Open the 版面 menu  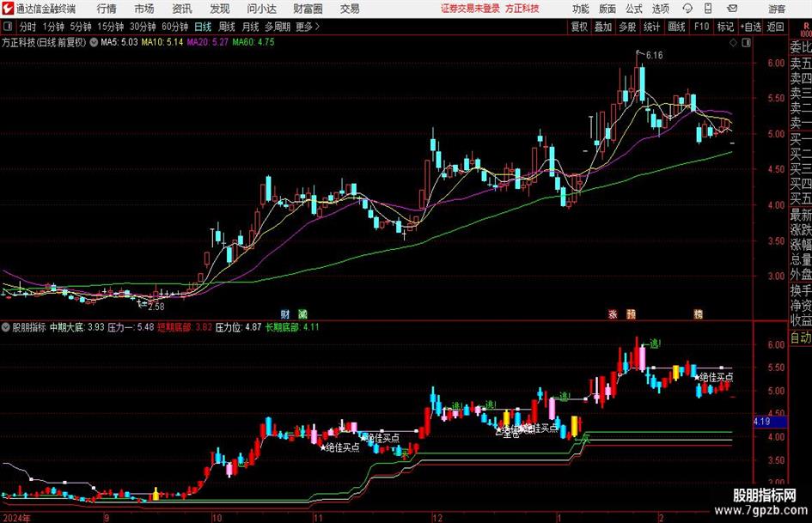[x=607, y=9]
